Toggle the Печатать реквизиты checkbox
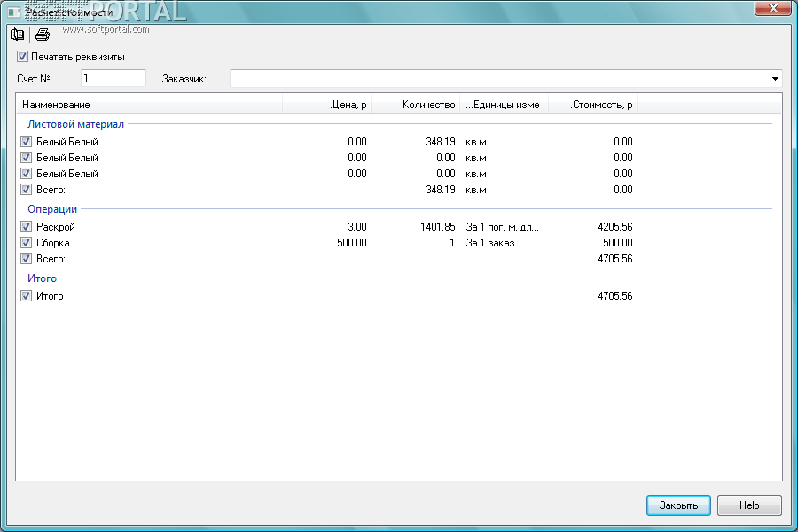The height and width of the screenshot is (532, 798). pos(22,57)
